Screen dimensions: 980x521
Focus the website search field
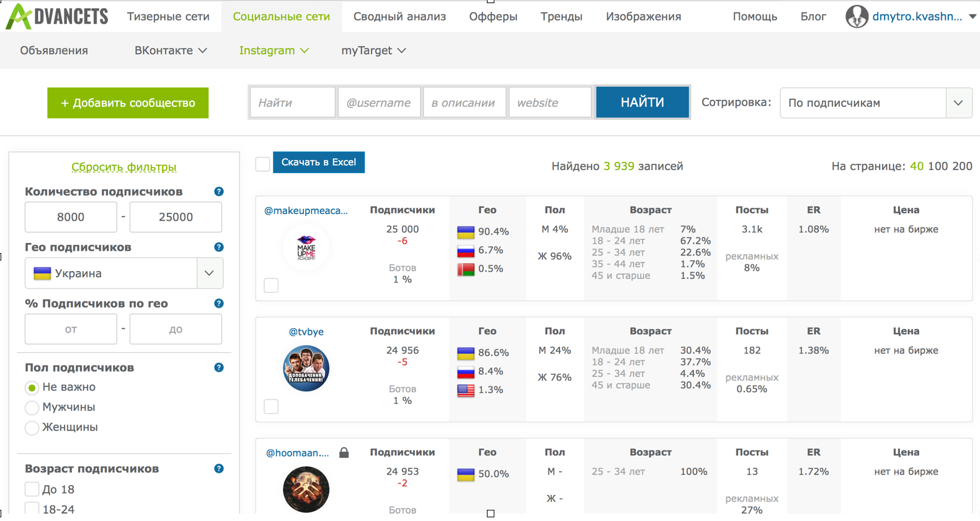[x=550, y=102]
